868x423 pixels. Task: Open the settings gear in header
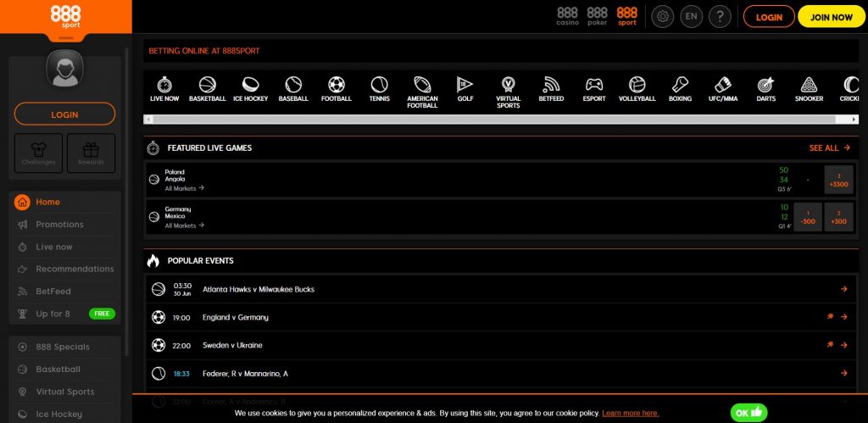coord(663,17)
